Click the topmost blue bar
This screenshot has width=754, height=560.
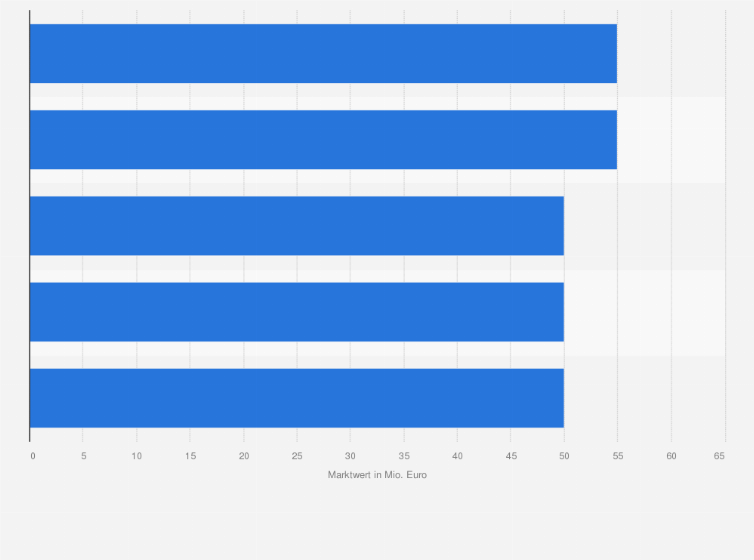pos(323,54)
